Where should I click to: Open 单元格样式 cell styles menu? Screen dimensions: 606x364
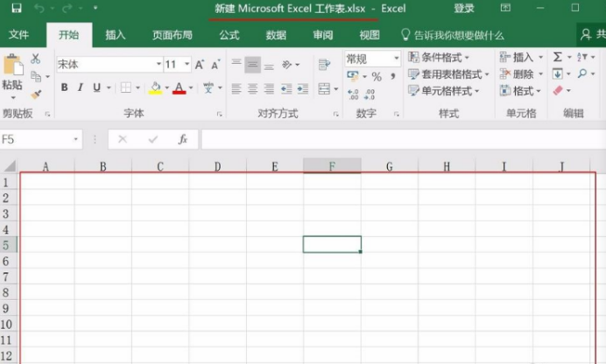click(444, 91)
